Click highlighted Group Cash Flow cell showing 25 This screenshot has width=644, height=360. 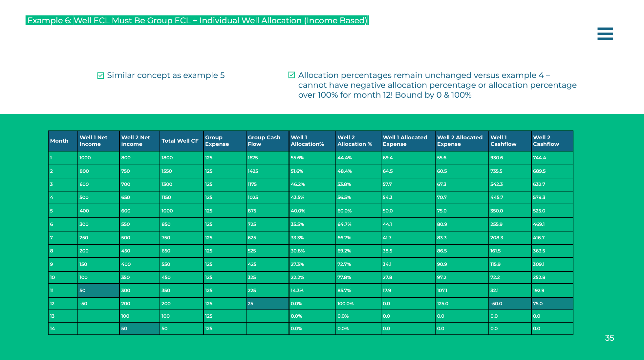pos(267,304)
